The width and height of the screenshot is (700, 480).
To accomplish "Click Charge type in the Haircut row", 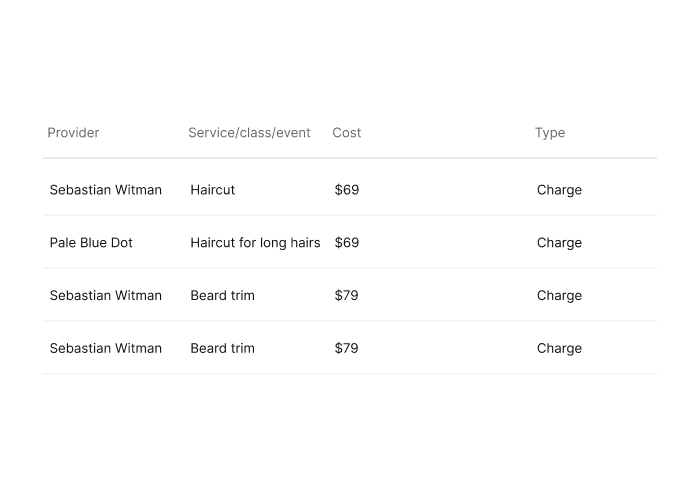I will (x=559, y=190).
